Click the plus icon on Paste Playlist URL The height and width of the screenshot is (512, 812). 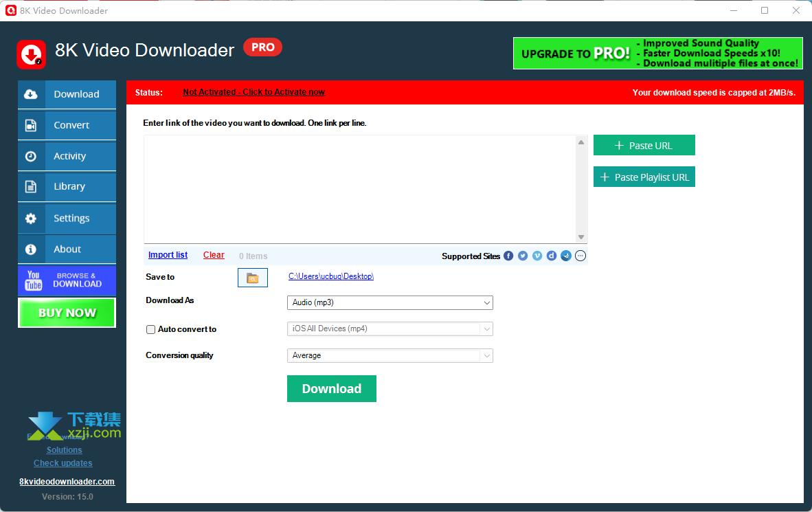point(605,177)
